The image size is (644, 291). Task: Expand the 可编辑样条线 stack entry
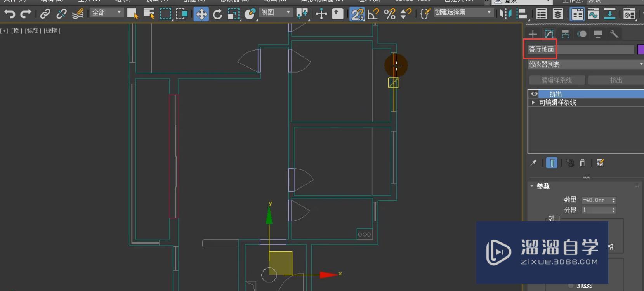pos(533,103)
